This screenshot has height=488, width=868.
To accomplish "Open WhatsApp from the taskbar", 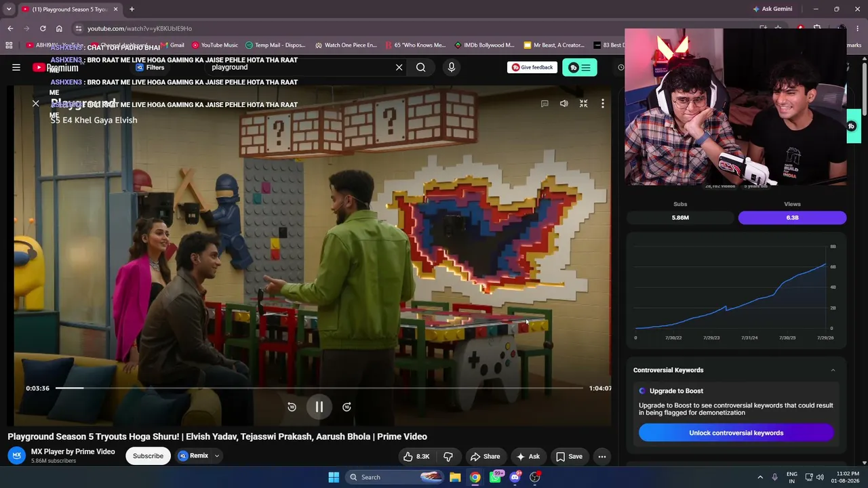I will click(496, 477).
